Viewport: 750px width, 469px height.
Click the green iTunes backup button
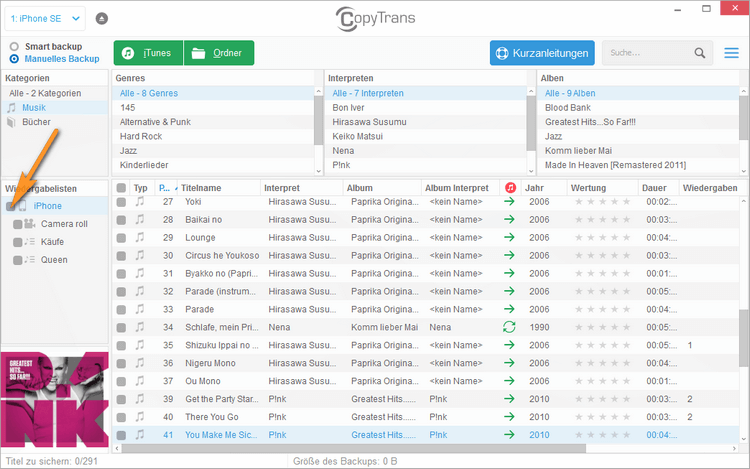click(x=148, y=53)
